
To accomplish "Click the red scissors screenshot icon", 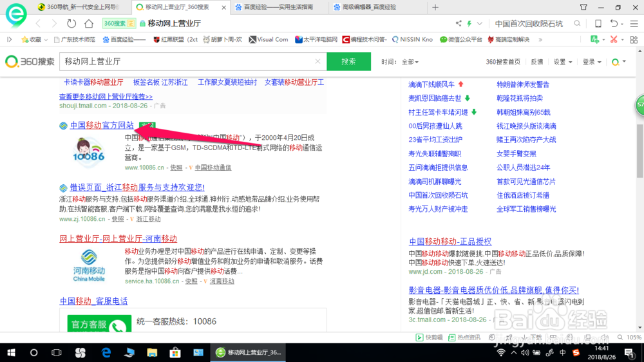I will [614, 39].
